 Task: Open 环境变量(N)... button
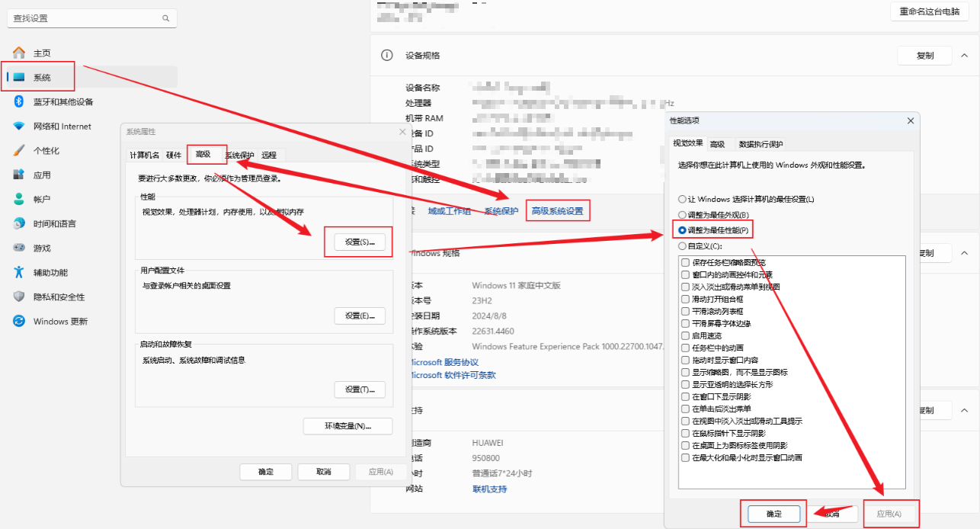[347, 426]
